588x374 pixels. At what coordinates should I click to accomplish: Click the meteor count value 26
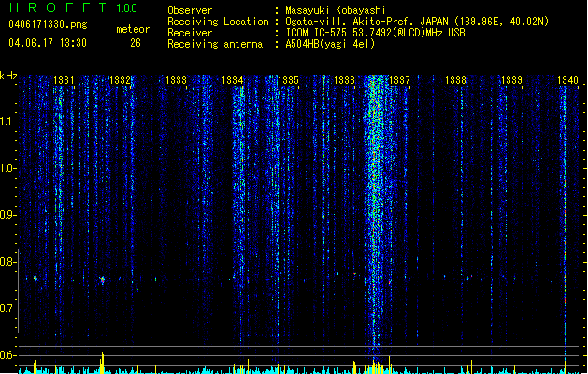click(x=136, y=43)
